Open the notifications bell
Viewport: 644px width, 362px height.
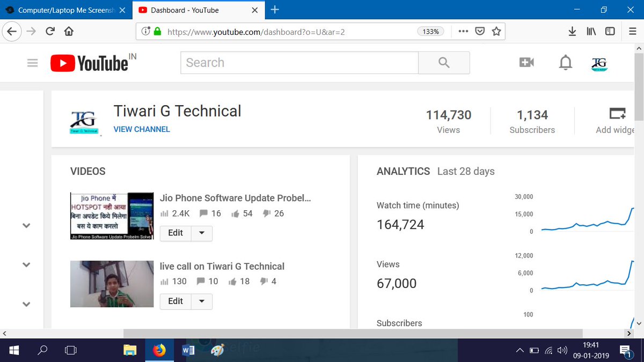tap(565, 63)
